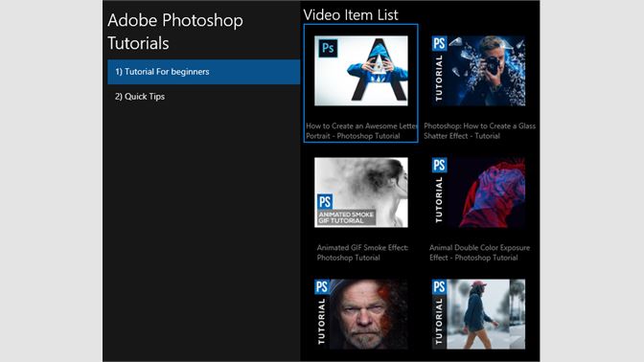
Task: Click 'How to Create an Awesome Letter Portrait' title
Action: 361,131
